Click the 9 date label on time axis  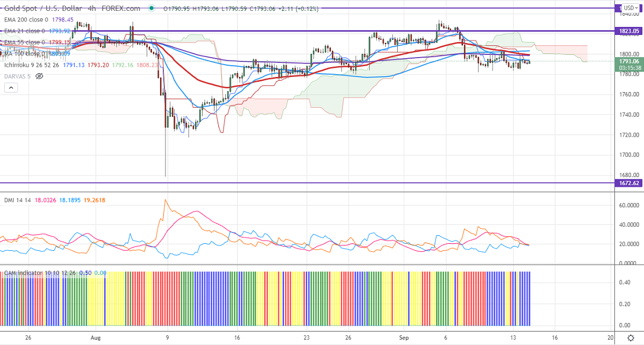[167, 337]
